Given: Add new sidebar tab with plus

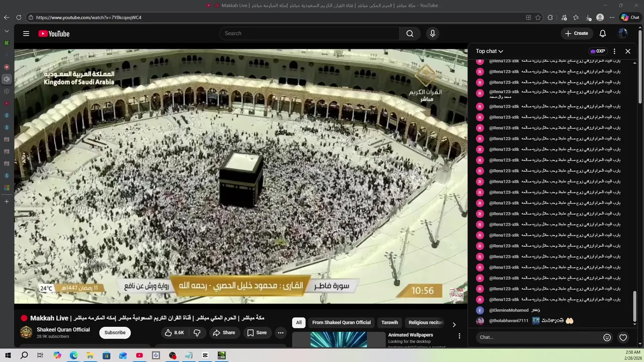Looking at the screenshot, I should click(7, 201).
